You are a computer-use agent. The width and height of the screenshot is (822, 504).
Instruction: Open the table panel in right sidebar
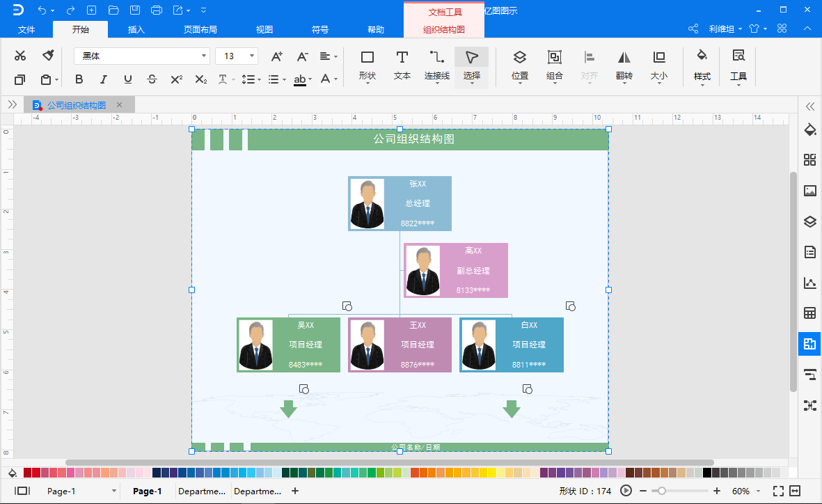[810, 314]
